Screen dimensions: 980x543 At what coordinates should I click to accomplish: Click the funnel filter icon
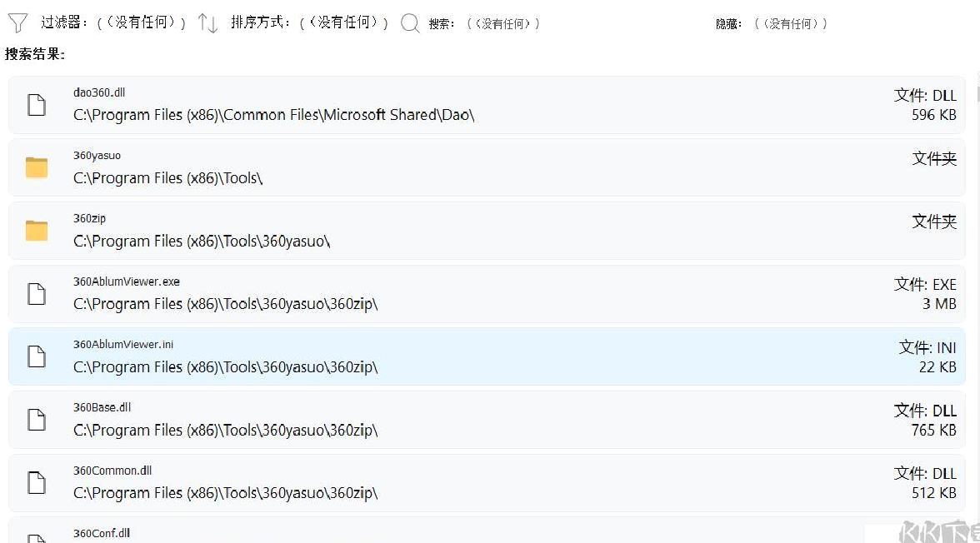tap(17, 23)
